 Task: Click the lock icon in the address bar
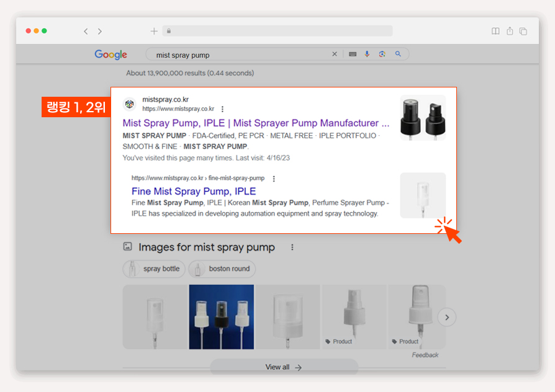click(x=169, y=31)
